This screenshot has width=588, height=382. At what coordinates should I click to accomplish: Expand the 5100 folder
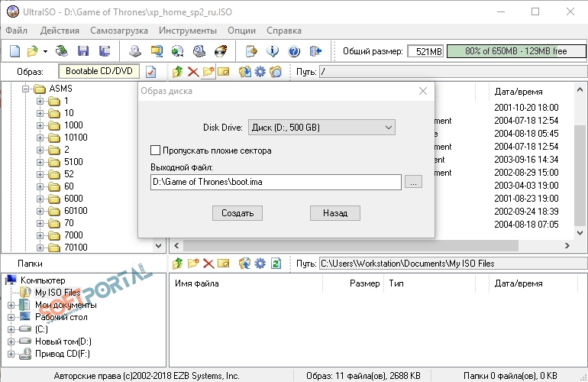tap(40, 162)
